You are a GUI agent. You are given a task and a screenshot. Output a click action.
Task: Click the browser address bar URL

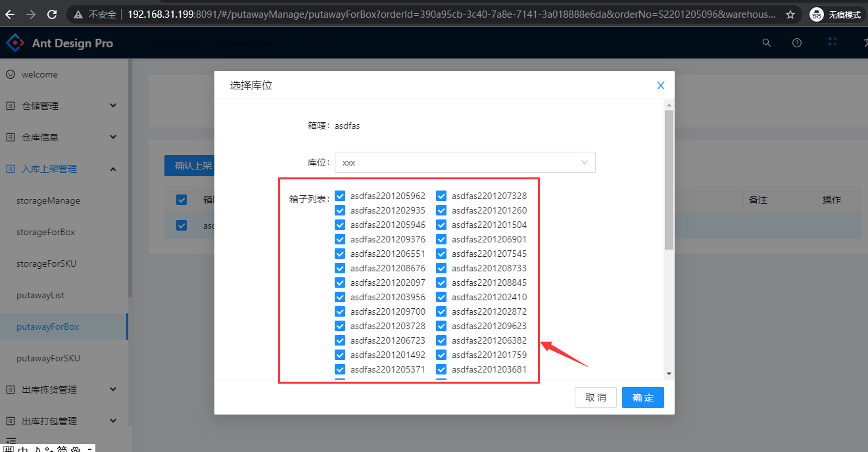(447, 14)
